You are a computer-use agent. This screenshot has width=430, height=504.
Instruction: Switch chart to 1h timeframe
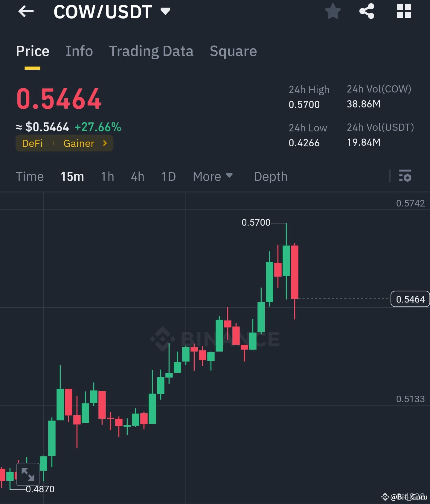click(107, 177)
